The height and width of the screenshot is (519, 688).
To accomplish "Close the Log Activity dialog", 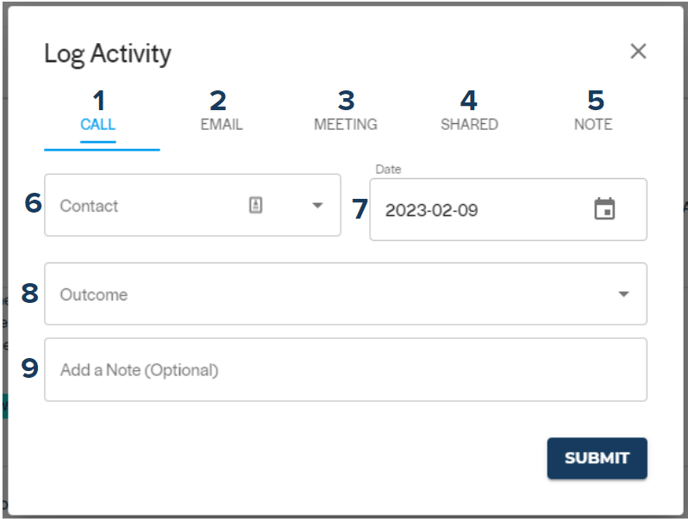I will [638, 51].
